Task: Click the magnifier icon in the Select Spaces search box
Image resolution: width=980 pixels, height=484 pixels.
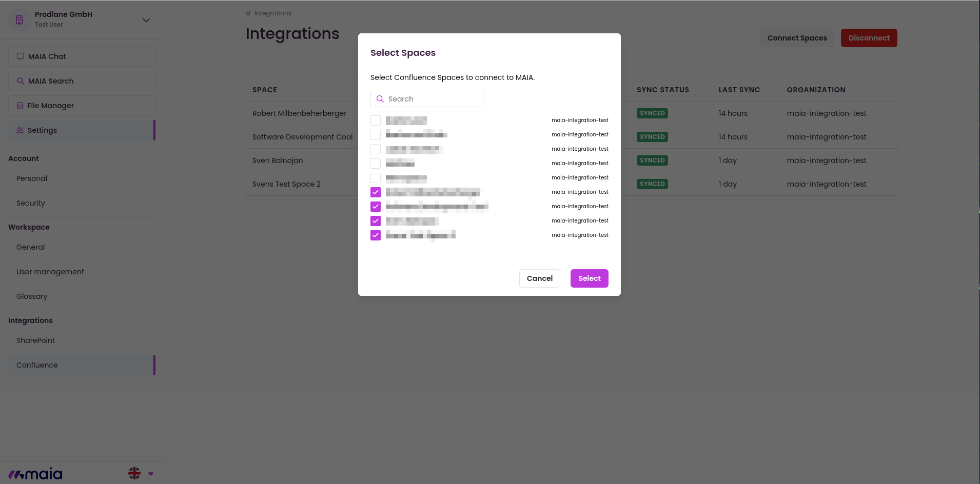Action: (x=380, y=99)
